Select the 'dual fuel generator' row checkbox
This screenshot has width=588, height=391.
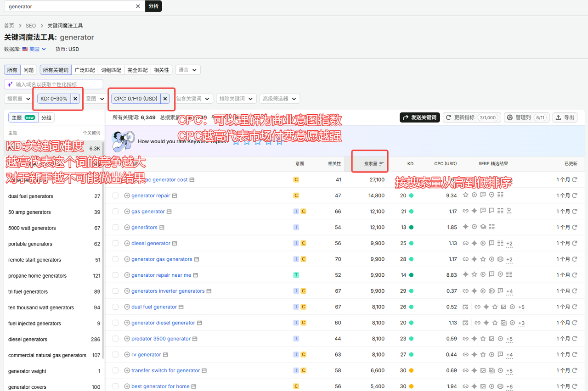pyautogui.click(x=116, y=307)
